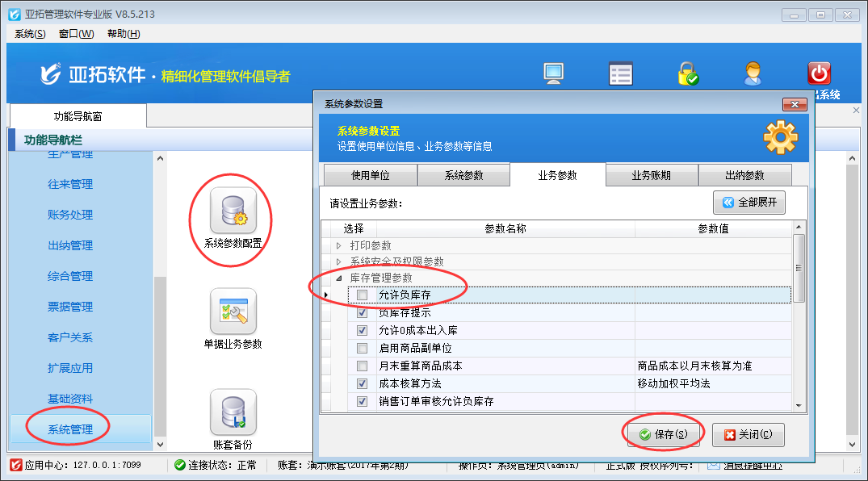
Task: Open the 账套备份 database icon
Action: (233, 412)
